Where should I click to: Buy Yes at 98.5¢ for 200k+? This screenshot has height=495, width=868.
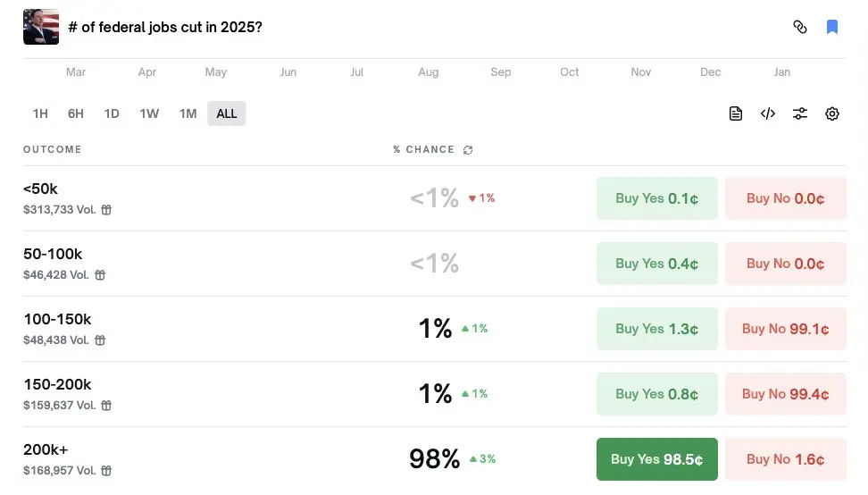click(656, 459)
